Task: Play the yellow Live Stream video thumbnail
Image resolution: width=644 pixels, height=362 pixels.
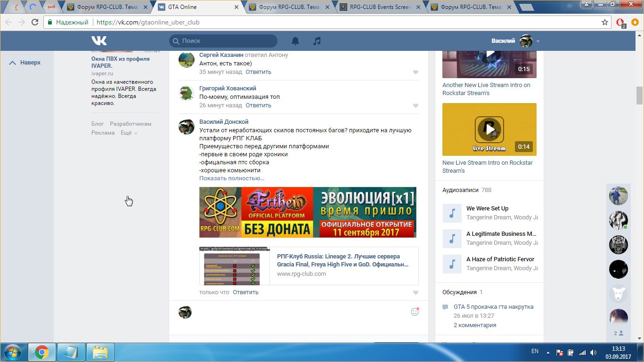Action: [489, 129]
